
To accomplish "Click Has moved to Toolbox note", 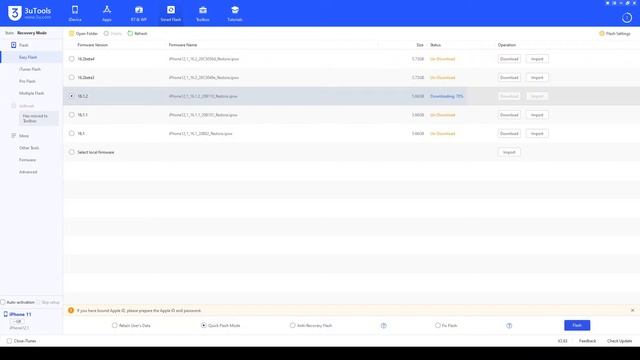I will point(38,118).
